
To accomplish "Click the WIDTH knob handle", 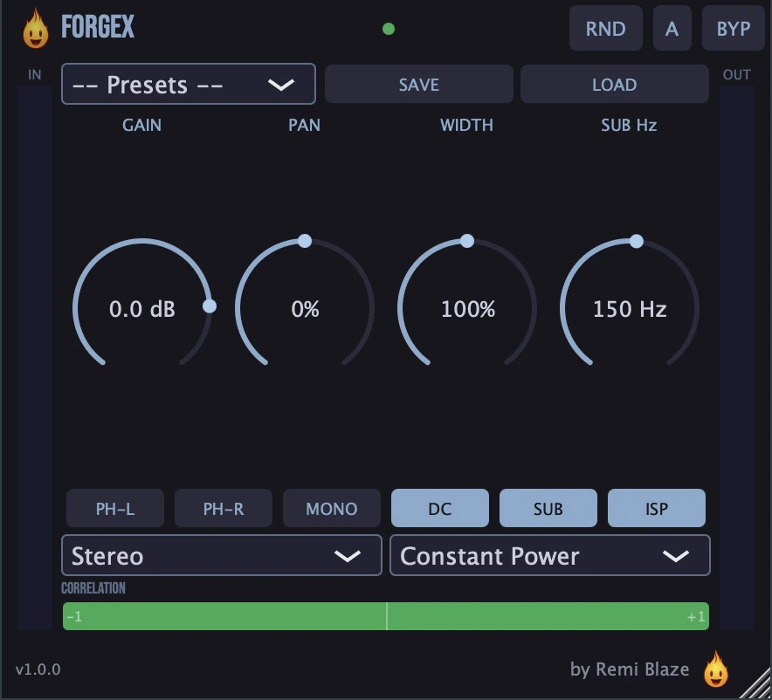I will click(x=467, y=241).
